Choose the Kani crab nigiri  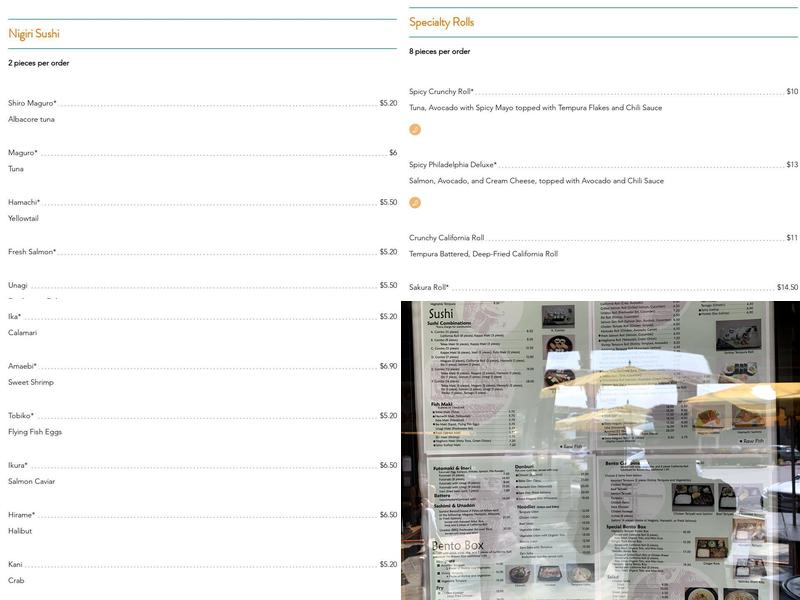tap(16, 564)
